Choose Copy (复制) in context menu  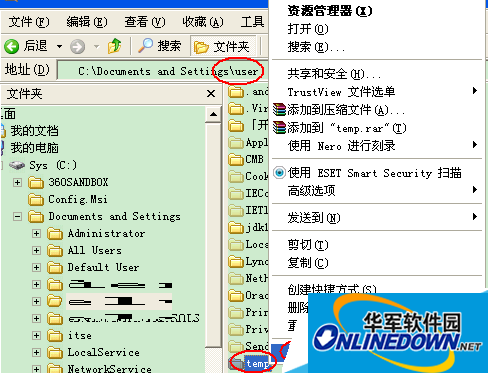[308, 263]
